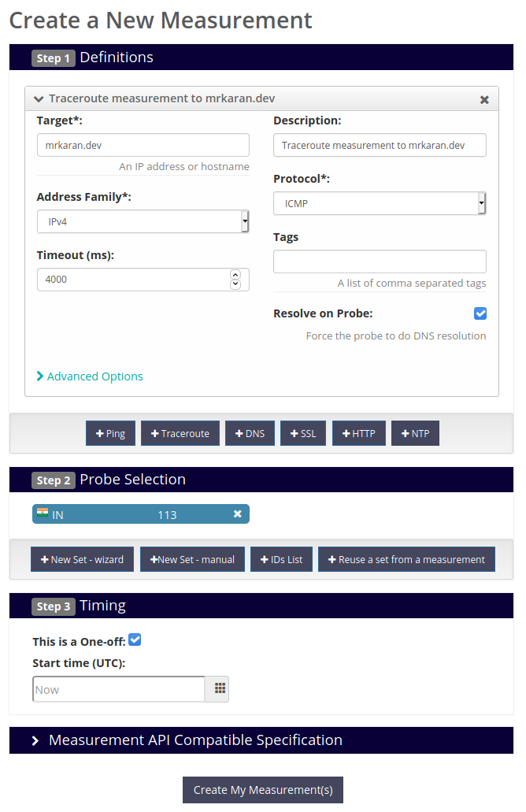Open the Address Family dropdown showing IPv4

click(143, 221)
